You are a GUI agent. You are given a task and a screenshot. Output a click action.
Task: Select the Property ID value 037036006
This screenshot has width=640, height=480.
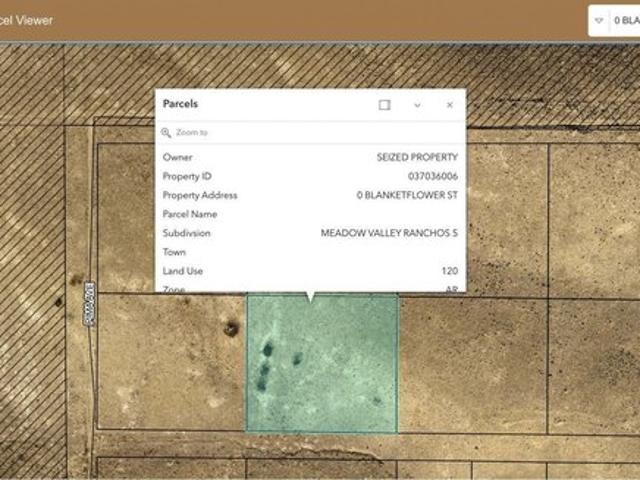pyautogui.click(x=432, y=176)
